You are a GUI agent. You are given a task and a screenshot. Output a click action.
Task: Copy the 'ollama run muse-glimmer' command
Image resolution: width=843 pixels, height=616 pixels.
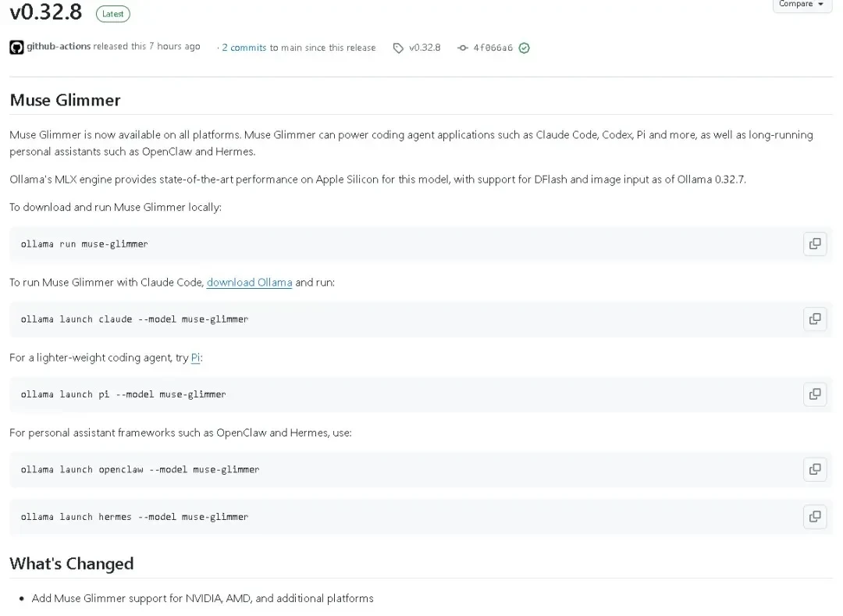814,244
